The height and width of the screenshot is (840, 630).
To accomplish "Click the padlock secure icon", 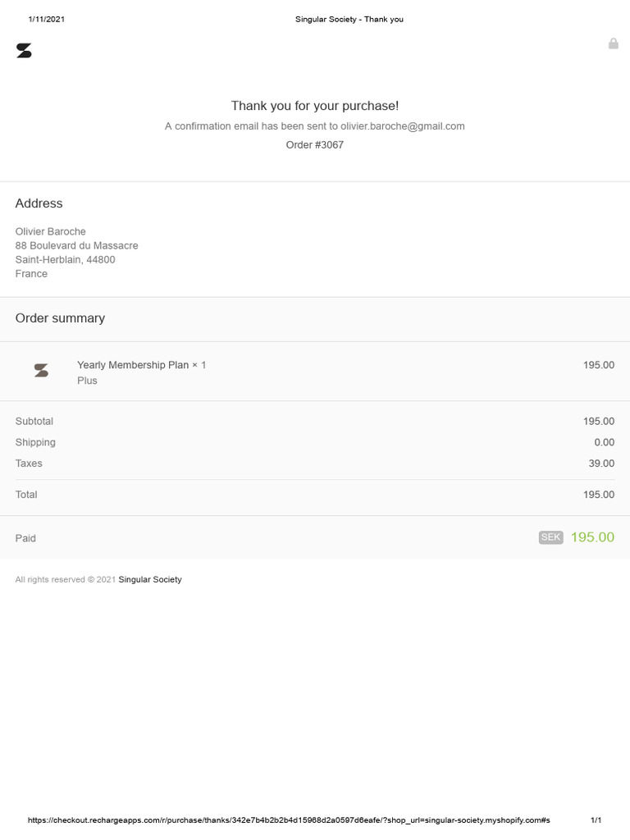I will click(613, 43).
